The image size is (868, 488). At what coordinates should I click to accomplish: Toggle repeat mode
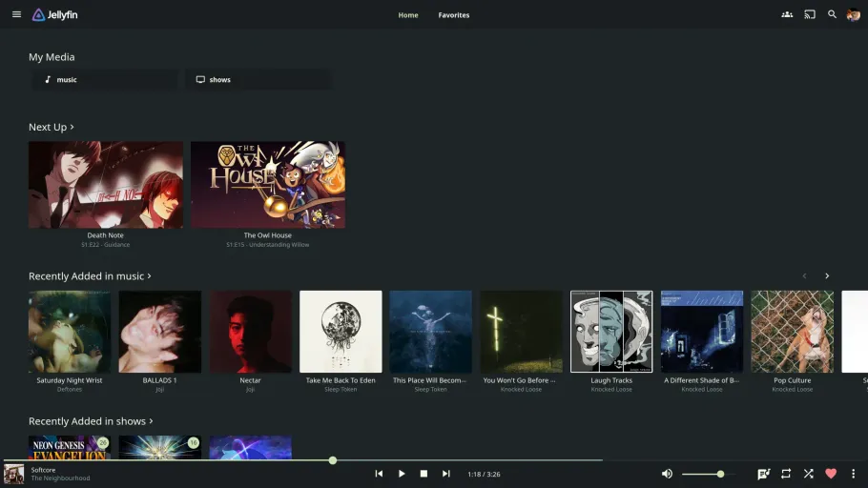pyautogui.click(x=786, y=474)
